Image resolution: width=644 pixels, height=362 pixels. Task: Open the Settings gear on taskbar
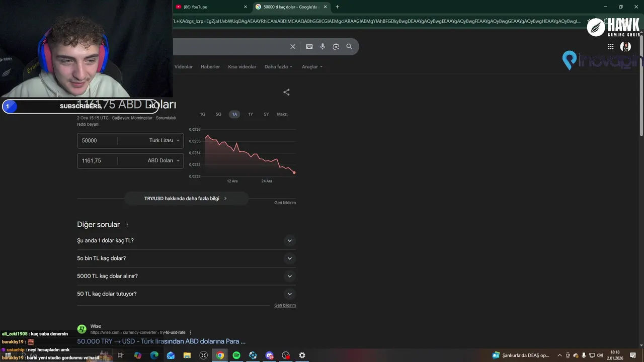[x=302, y=355]
